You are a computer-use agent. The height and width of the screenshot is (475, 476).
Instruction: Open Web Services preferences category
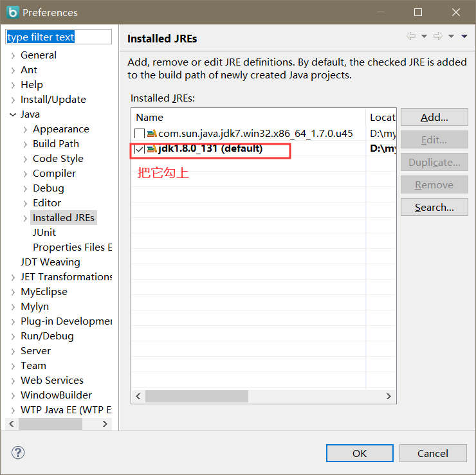(x=52, y=381)
